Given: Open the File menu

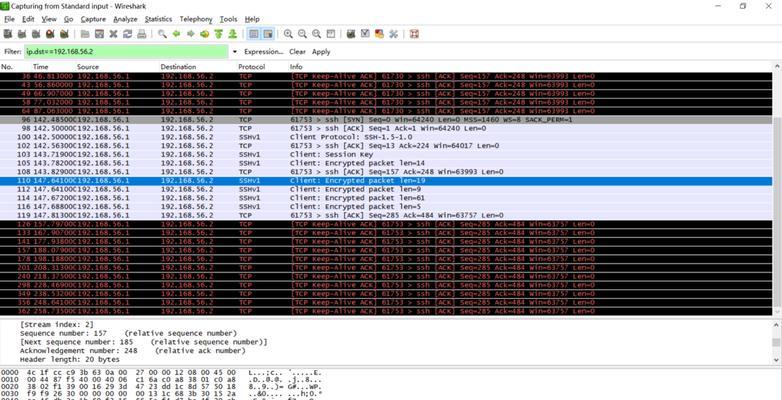Looking at the screenshot, I should tap(9, 19).
